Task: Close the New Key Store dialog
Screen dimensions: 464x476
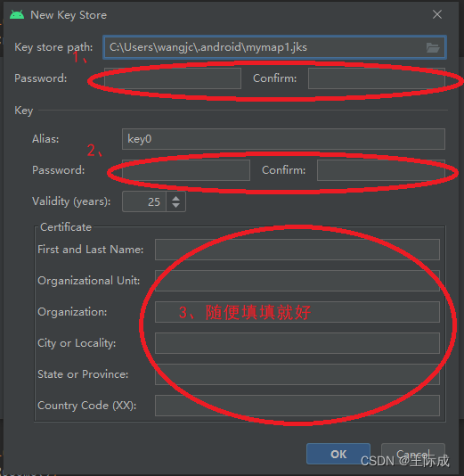Action: [437, 14]
